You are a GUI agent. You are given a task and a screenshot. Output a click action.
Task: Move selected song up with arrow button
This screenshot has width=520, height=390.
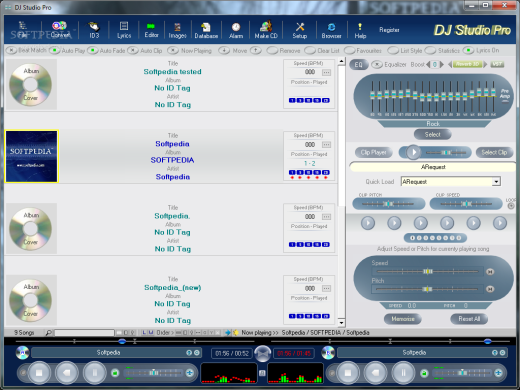tap(256, 50)
